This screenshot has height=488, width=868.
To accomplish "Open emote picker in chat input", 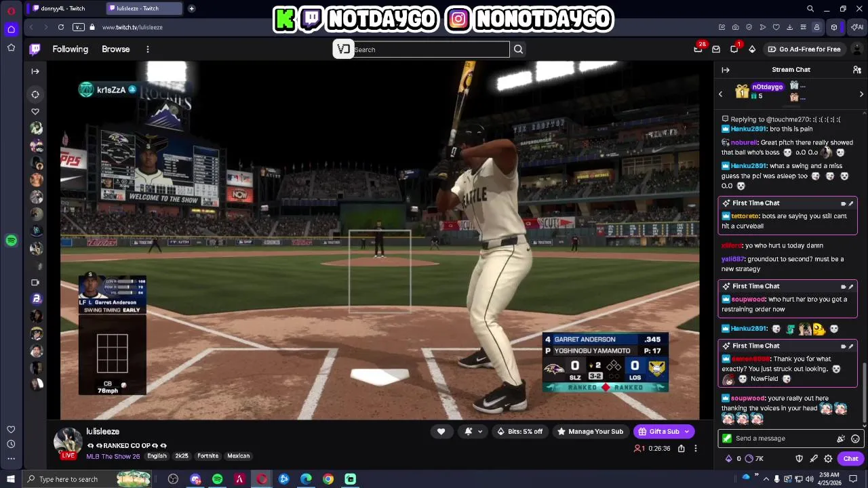I will [x=855, y=439].
